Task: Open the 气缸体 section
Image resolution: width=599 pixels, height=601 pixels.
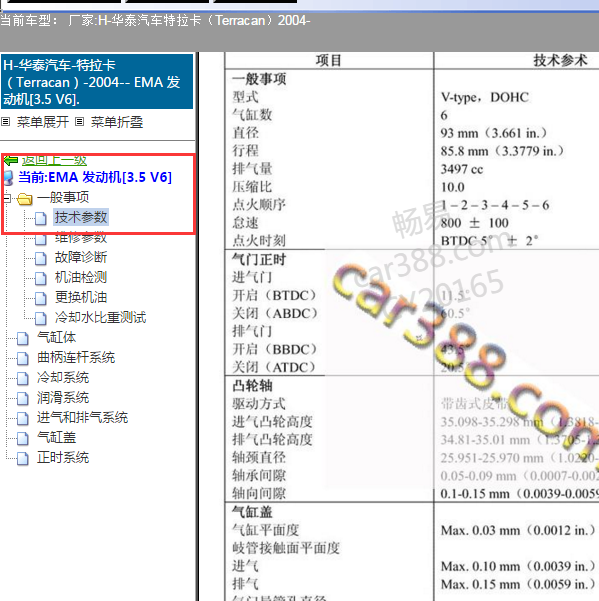Action: click(x=56, y=337)
